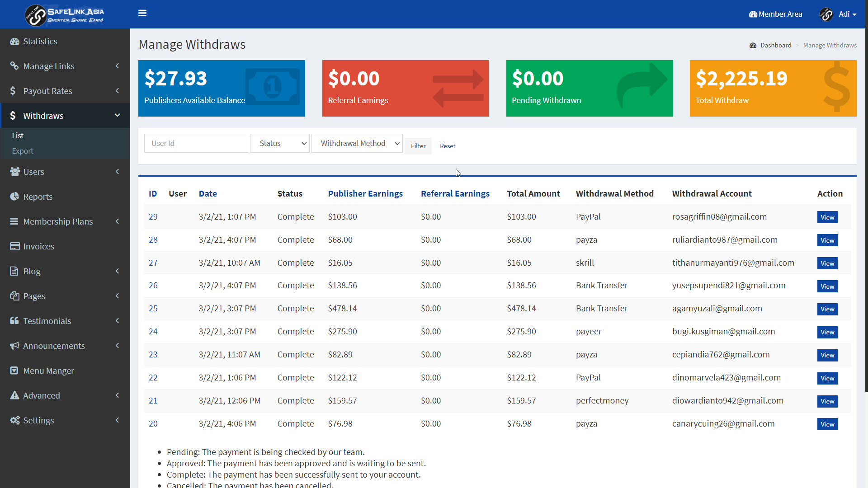
Task: Open the Withdrawal Method dropdown
Action: pos(357,143)
